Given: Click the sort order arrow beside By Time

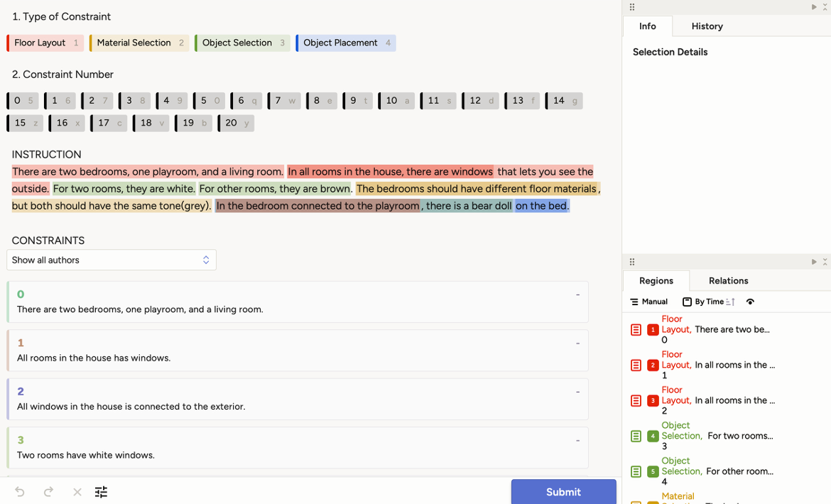Looking at the screenshot, I should [x=730, y=302].
